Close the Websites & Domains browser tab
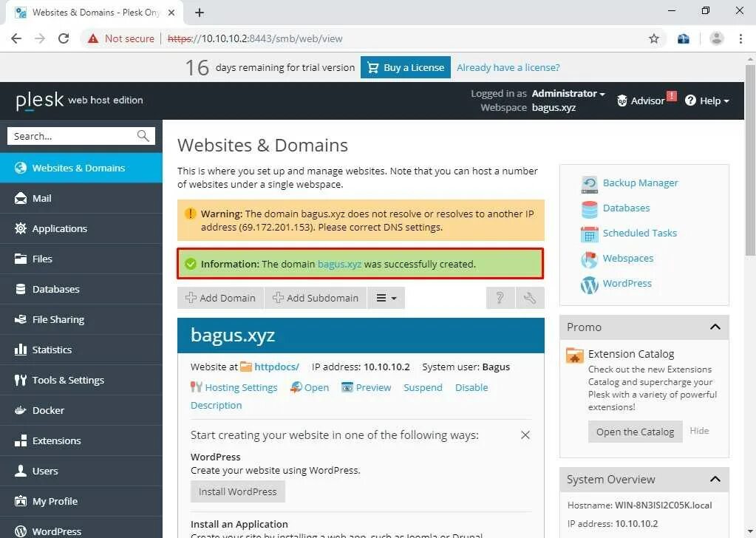 (x=171, y=13)
